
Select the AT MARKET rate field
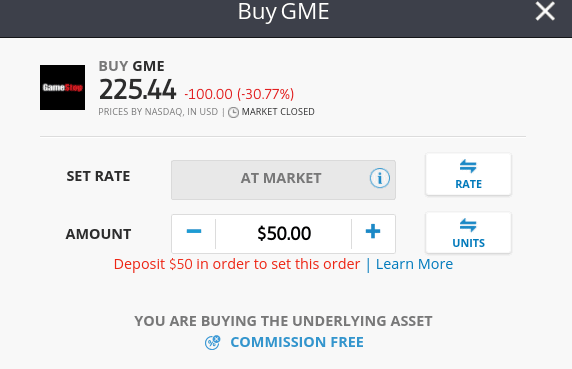pyautogui.click(x=283, y=180)
